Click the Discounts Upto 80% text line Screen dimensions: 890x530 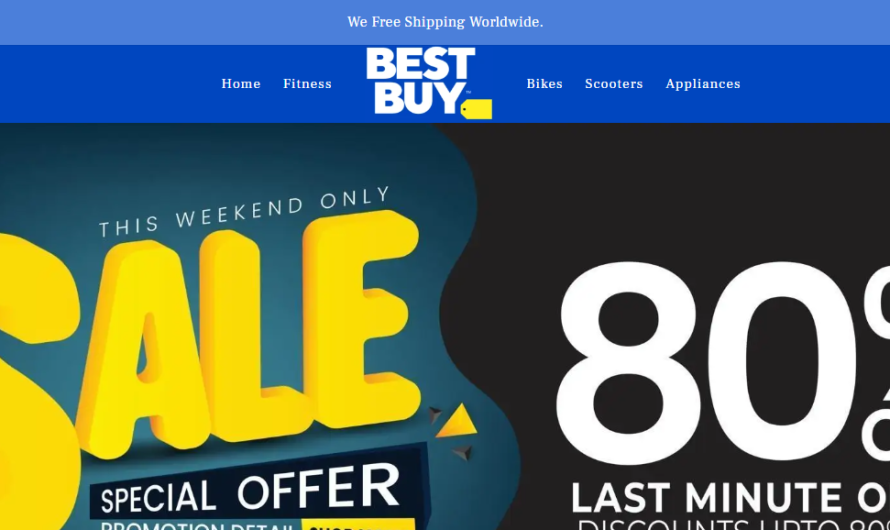(734, 524)
